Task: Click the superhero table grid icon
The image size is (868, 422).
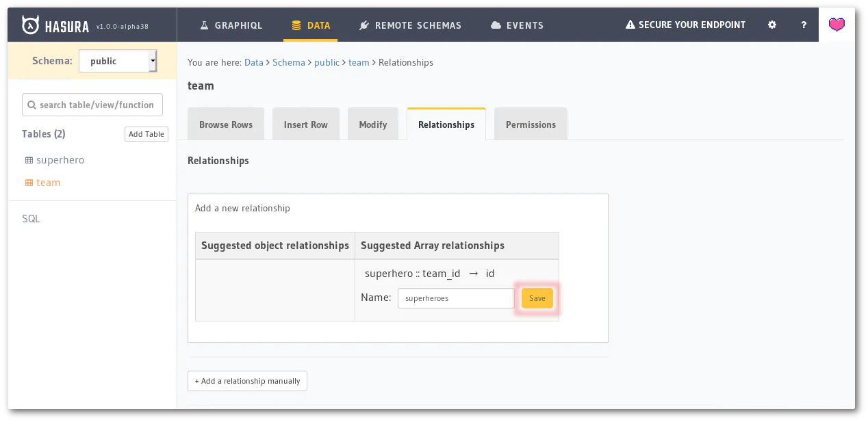Action: coord(29,160)
